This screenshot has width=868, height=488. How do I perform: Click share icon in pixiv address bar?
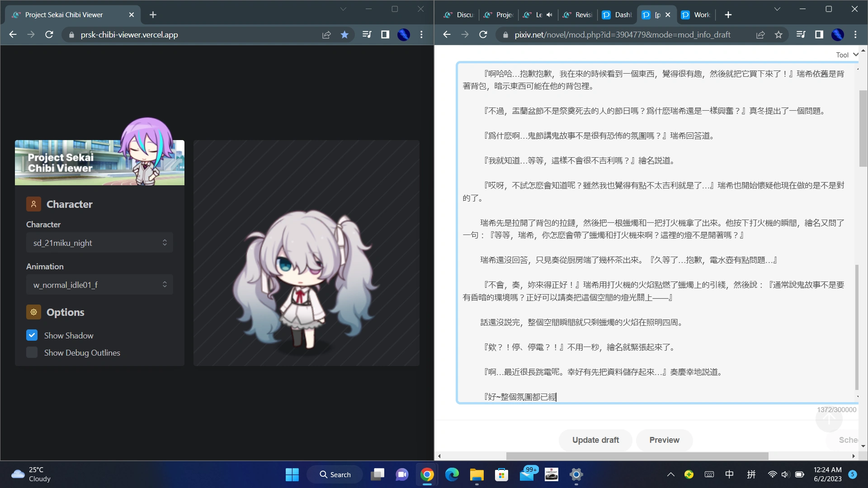(x=760, y=35)
